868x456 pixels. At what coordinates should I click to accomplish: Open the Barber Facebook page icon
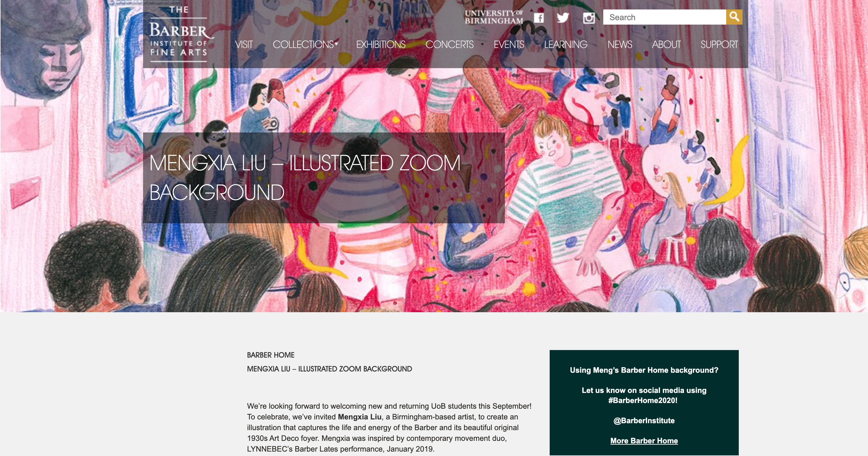pos(538,18)
